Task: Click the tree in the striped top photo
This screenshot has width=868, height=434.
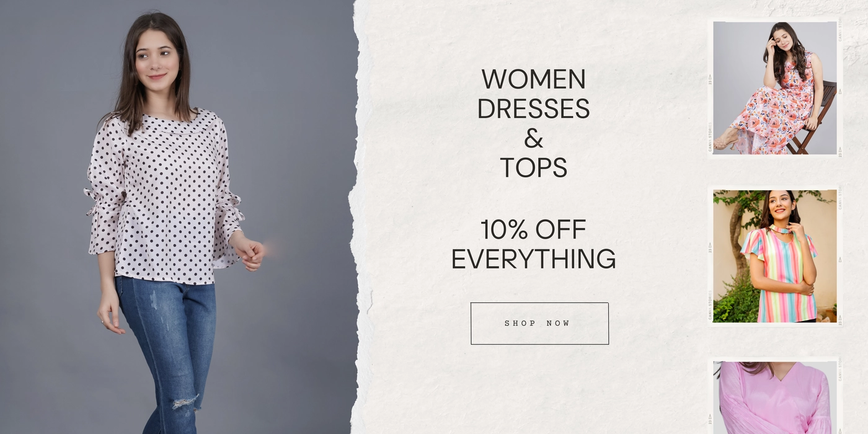Action: pos(738,229)
